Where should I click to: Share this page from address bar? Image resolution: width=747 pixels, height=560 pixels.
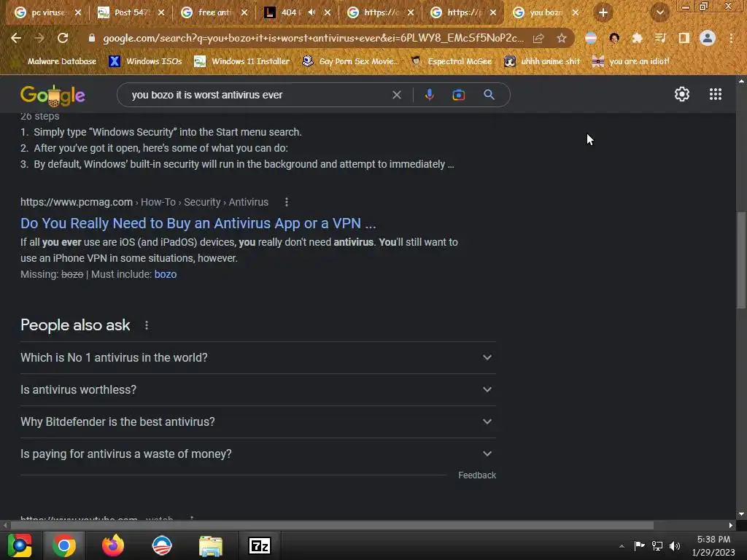pyautogui.click(x=538, y=39)
